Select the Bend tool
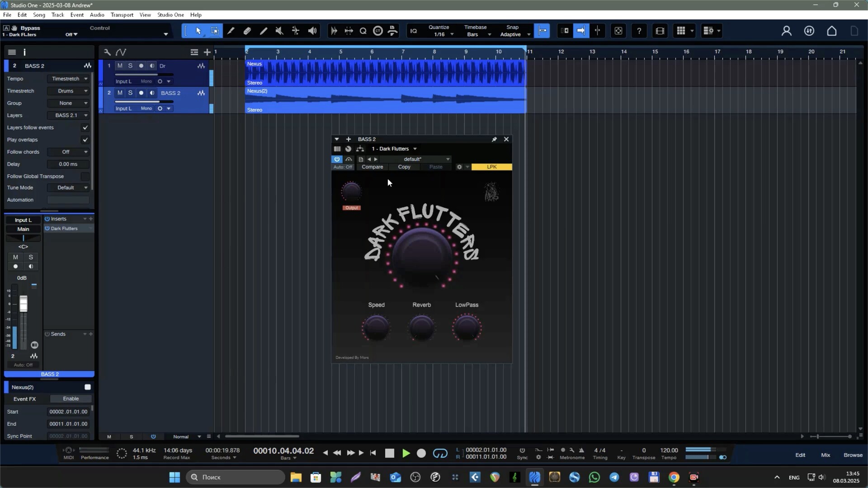868x488 pixels. (296, 31)
